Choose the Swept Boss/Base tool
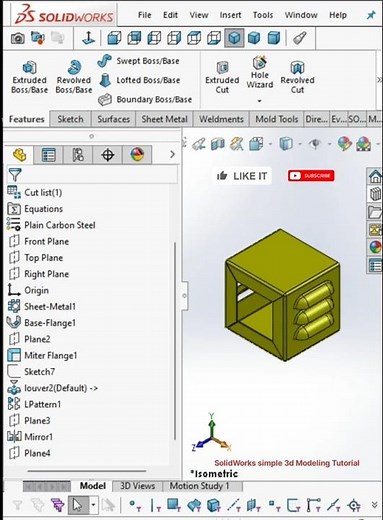Image resolution: width=383 pixels, height=520 pixels. point(139,61)
